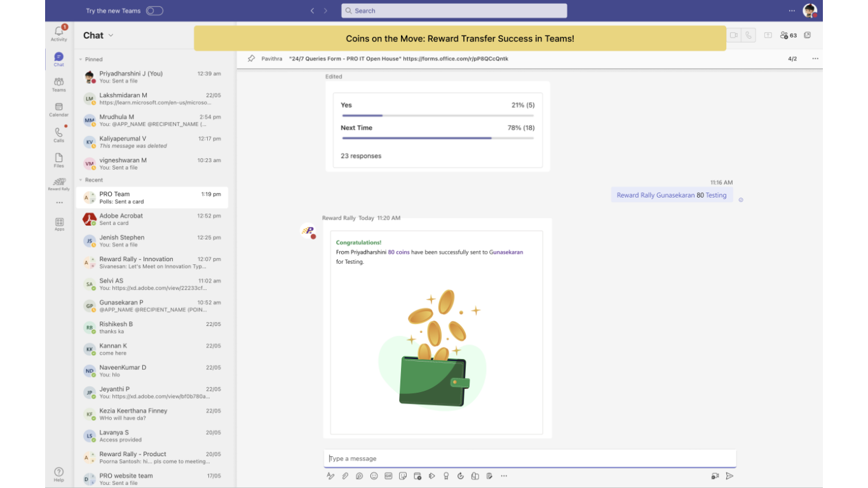868x488 pixels.
Task: Click the video clip record icon
Action: pyautogui.click(x=715, y=476)
